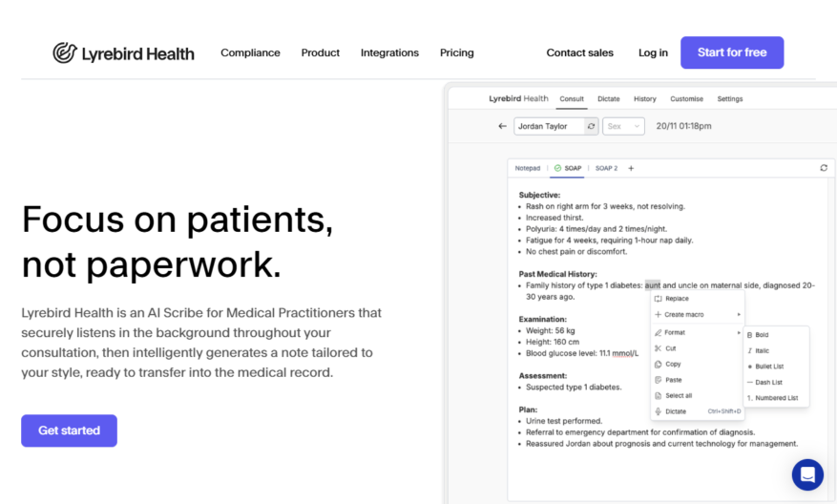837x504 pixels.
Task: Select the SOAP 2 note tab
Action: click(x=606, y=168)
